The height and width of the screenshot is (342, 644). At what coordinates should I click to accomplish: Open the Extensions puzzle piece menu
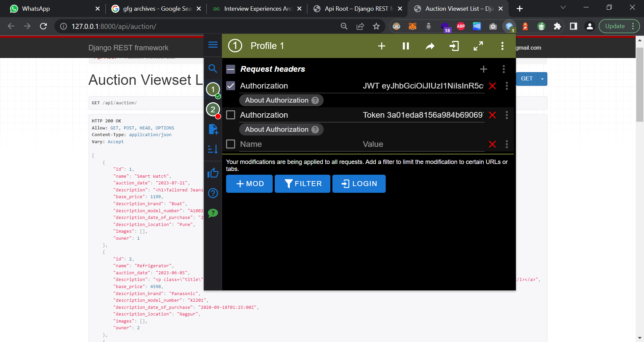click(557, 26)
